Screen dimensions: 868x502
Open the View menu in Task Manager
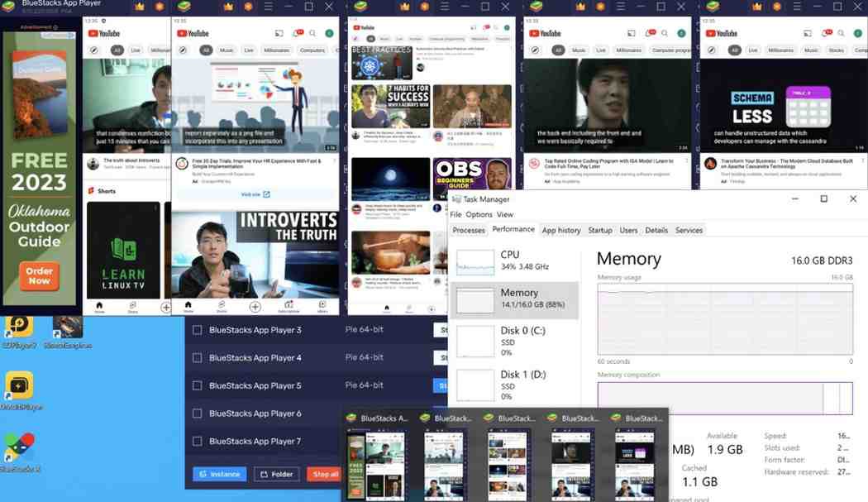pyautogui.click(x=505, y=214)
